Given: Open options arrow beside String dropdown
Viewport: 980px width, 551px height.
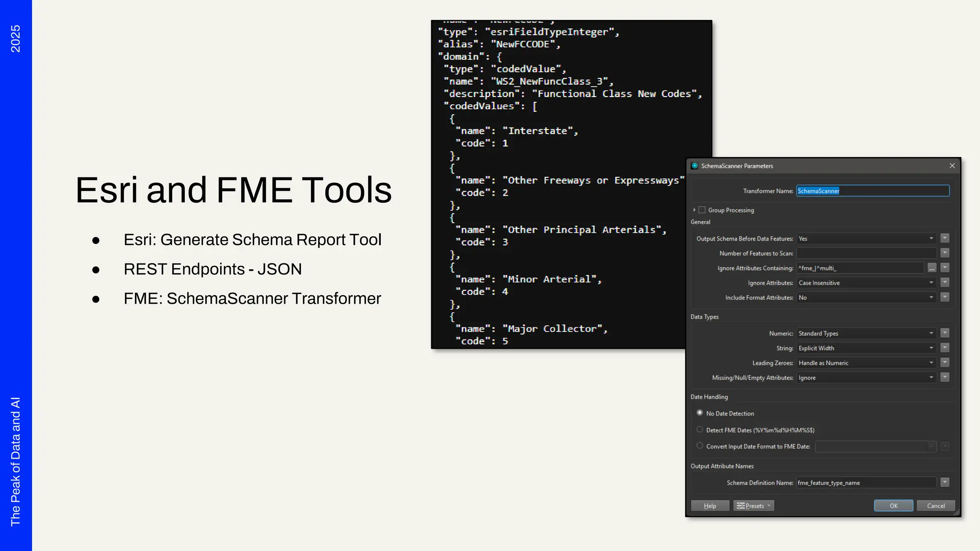Looking at the screenshot, I should [x=945, y=348].
